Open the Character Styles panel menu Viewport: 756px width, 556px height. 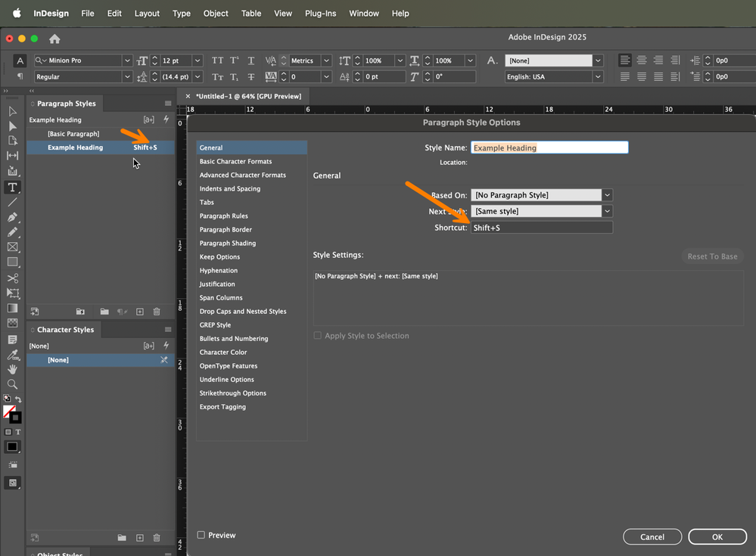pyautogui.click(x=168, y=330)
